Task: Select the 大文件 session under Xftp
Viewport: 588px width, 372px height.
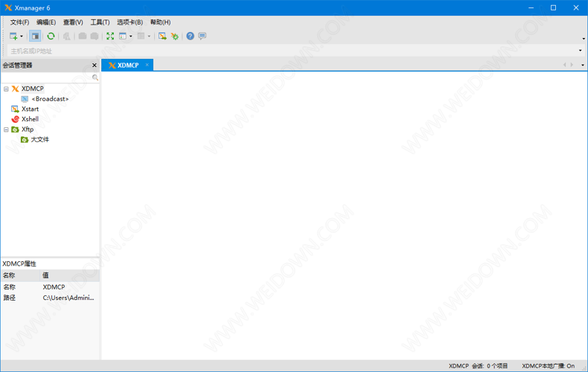Action: (39, 139)
